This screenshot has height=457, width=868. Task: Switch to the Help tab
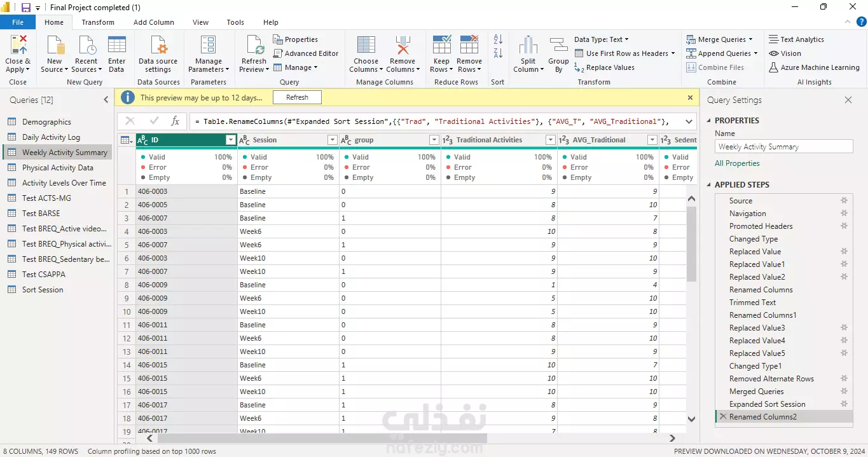tap(271, 22)
